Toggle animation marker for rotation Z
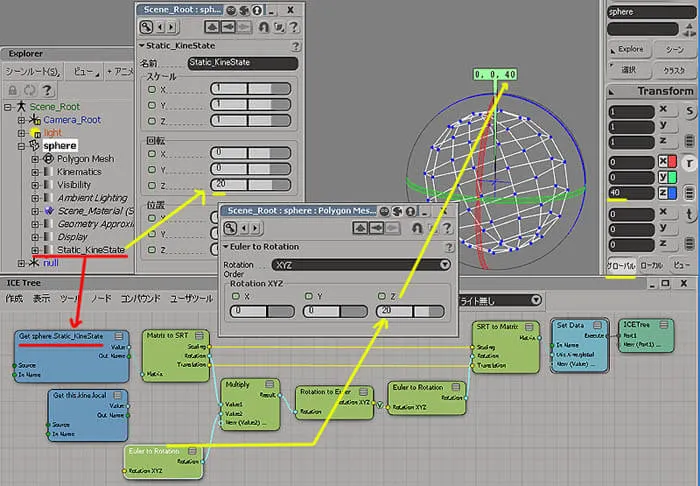Viewport: 700px width, 486px height. click(152, 185)
